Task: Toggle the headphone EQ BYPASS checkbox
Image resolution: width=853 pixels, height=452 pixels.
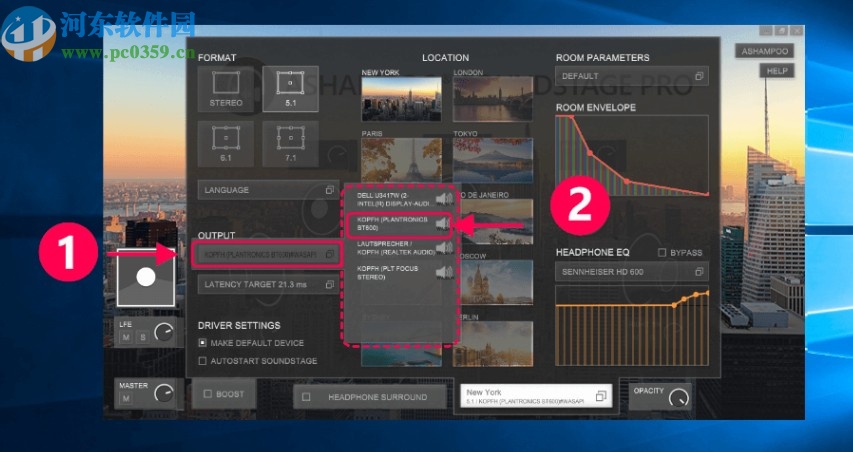Action: (662, 253)
